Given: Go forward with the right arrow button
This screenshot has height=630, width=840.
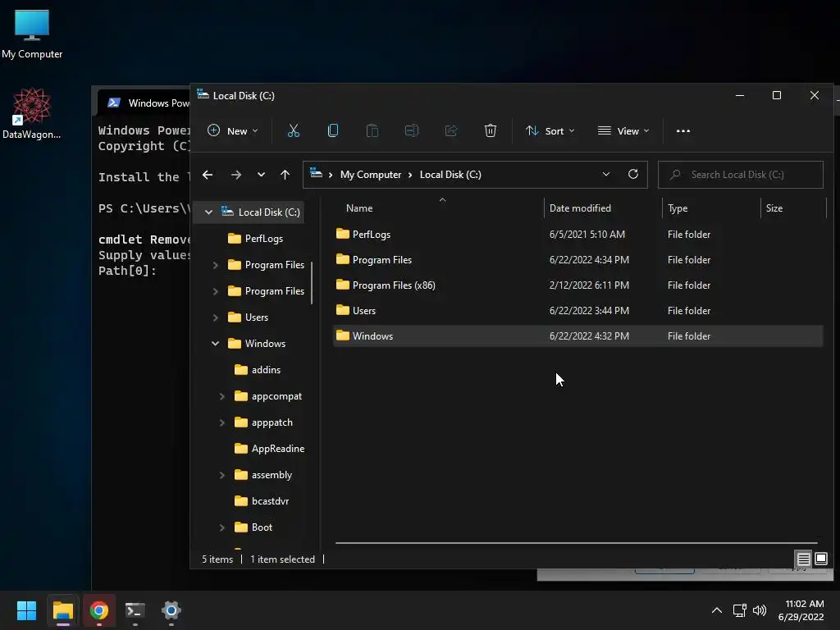Looking at the screenshot, I should (235, 175).
